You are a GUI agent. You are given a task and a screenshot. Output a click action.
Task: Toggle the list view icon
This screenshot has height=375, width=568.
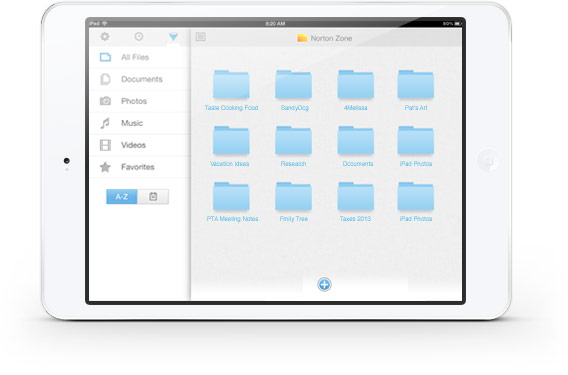pyautogui.click(x=201, y=37)
